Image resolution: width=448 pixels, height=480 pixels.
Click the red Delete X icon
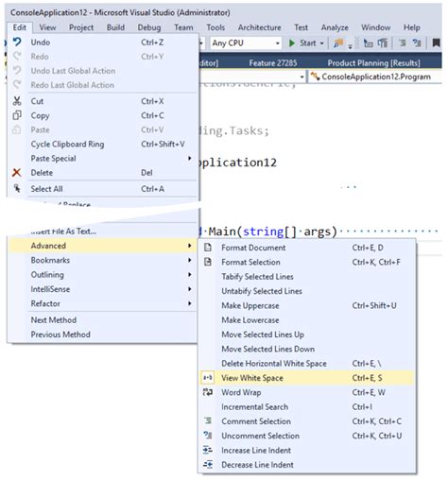coord(17,173)
